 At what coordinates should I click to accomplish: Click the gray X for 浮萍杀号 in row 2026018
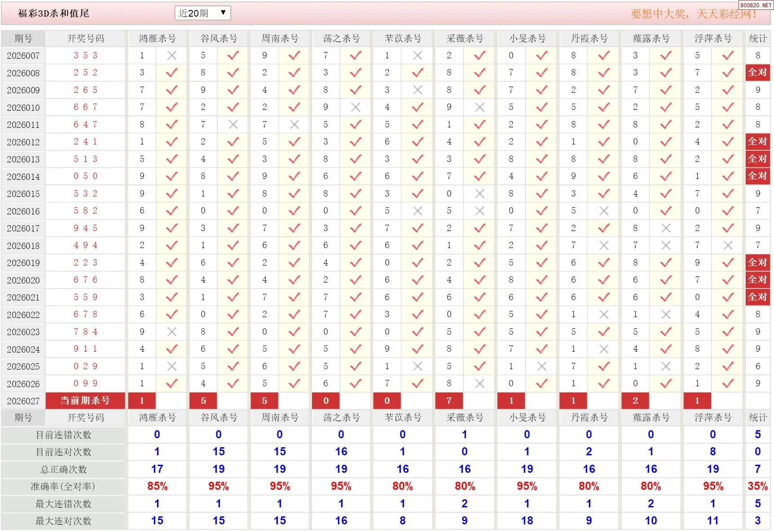point(728,245)
